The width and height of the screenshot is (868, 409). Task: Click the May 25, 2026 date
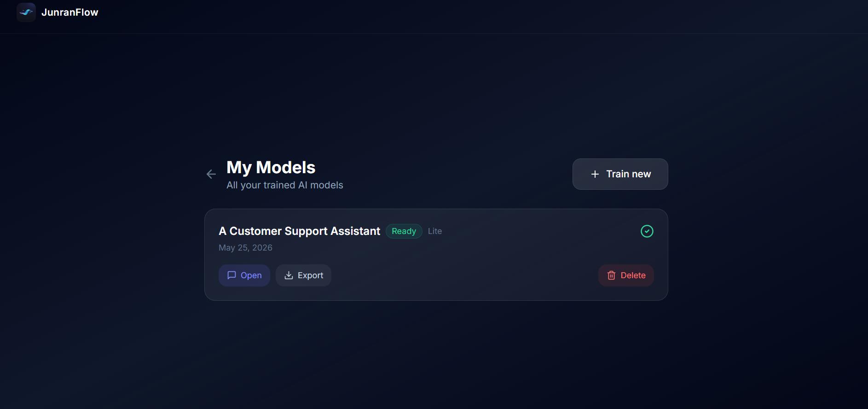(x=245, y=248)
